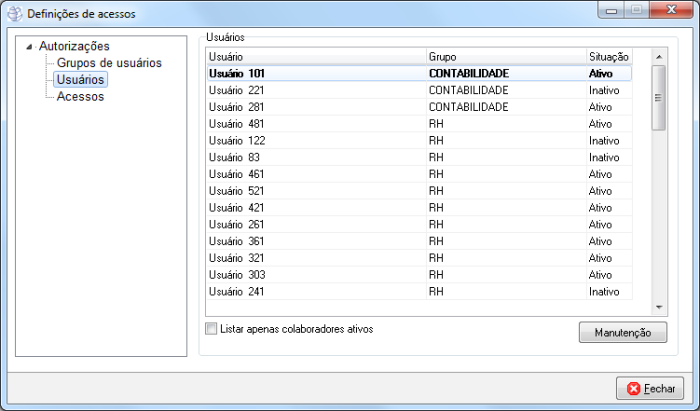Click the Fechar button
The image size is (700, 411).
(650, 388)
